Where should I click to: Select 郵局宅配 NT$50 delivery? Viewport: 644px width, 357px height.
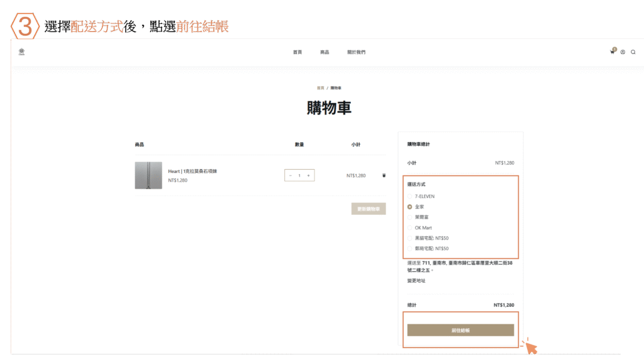pyautogui.click(x=410, y=248)
